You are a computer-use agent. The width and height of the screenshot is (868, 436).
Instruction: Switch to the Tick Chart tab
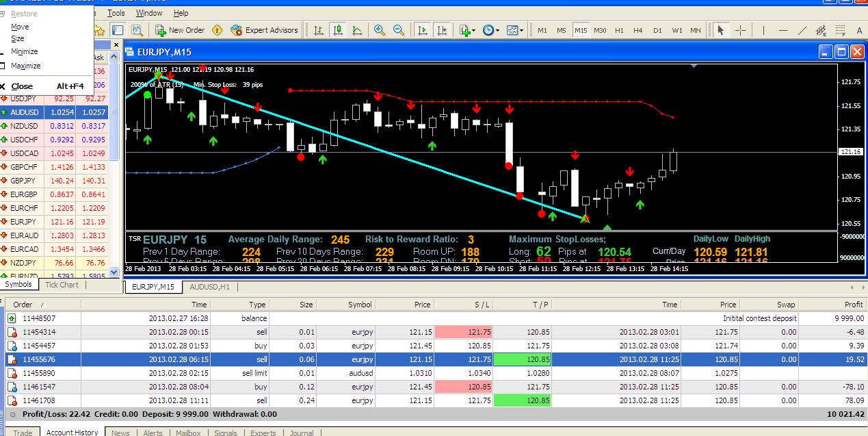click(x=62, y=285)
